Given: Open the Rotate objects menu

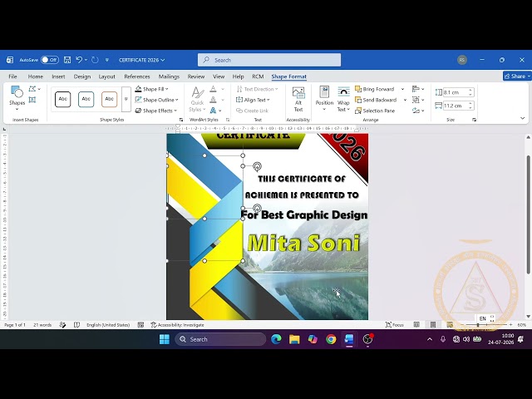Looking at the screenshot, I should tap(418, 111).
